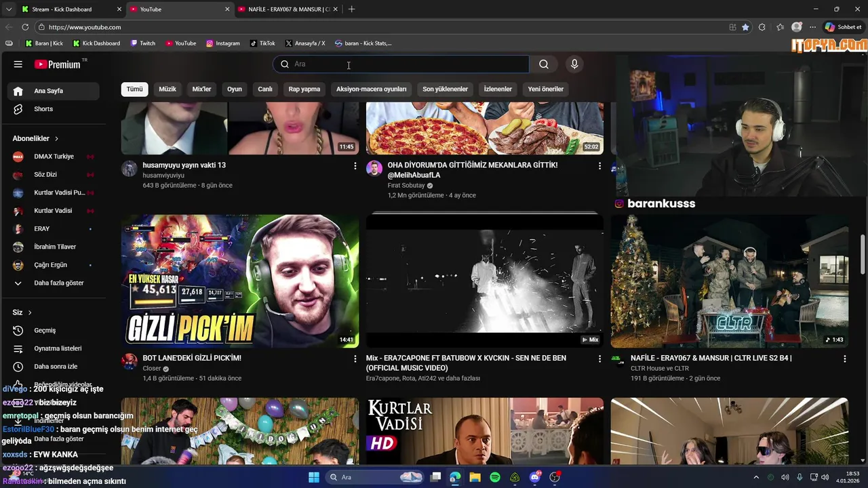Click the YouTube Premium logo
The height and width of the screenshot is (488, 868).
click(58, 64)
